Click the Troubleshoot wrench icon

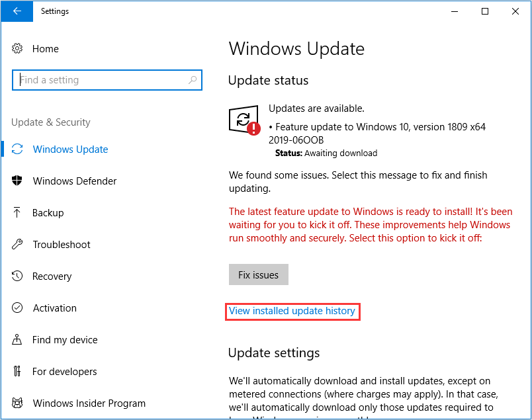click(x=17, y=244)
